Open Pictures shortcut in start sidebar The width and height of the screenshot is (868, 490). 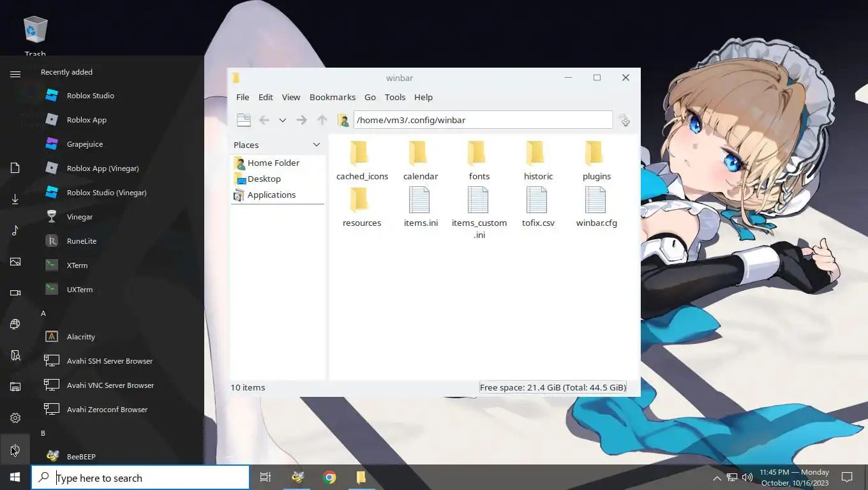point(15,262)
